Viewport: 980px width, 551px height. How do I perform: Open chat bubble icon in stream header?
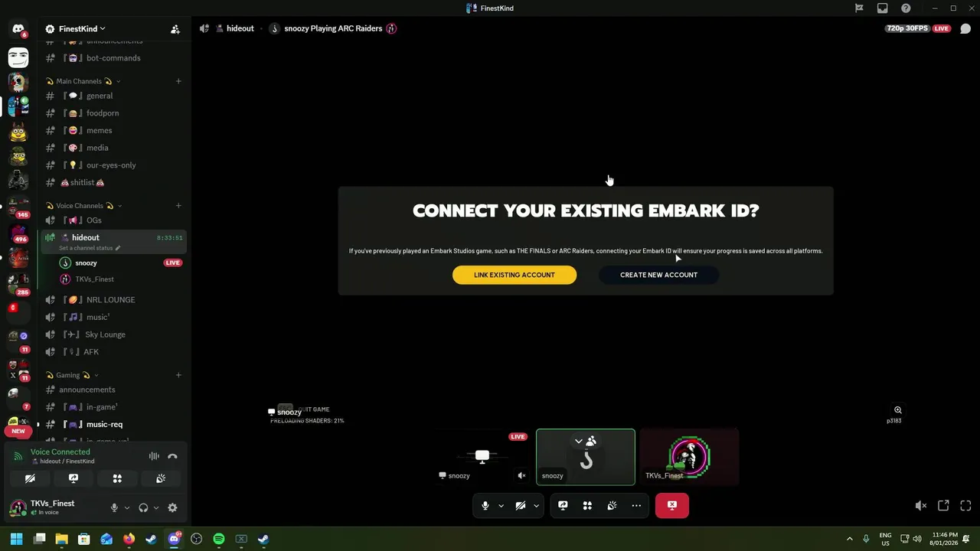pos(965,28)
